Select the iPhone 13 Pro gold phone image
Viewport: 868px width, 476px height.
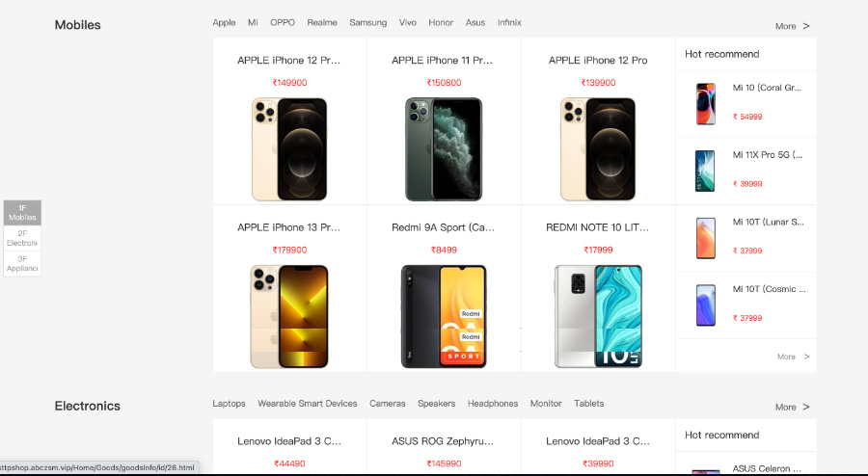coord(289,316)
